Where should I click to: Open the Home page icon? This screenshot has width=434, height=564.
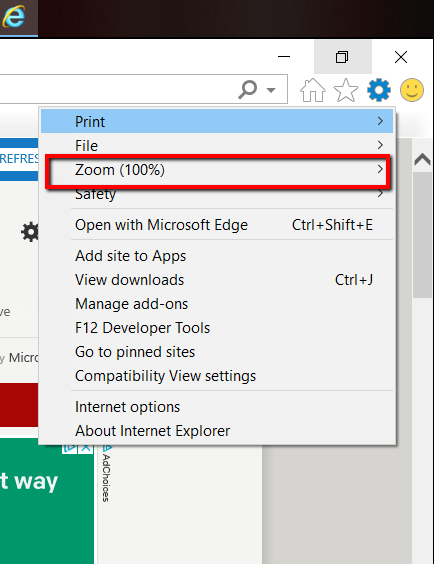(312, 90)
